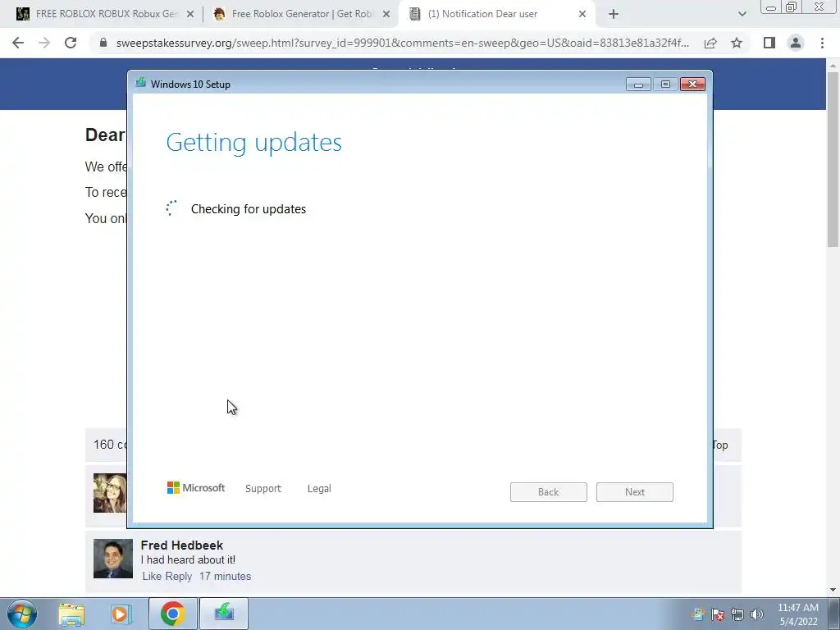Minimize the Windows 10 Setup dialog
Viewport: 840px width, 630px height.
click(x=638, y=84)
